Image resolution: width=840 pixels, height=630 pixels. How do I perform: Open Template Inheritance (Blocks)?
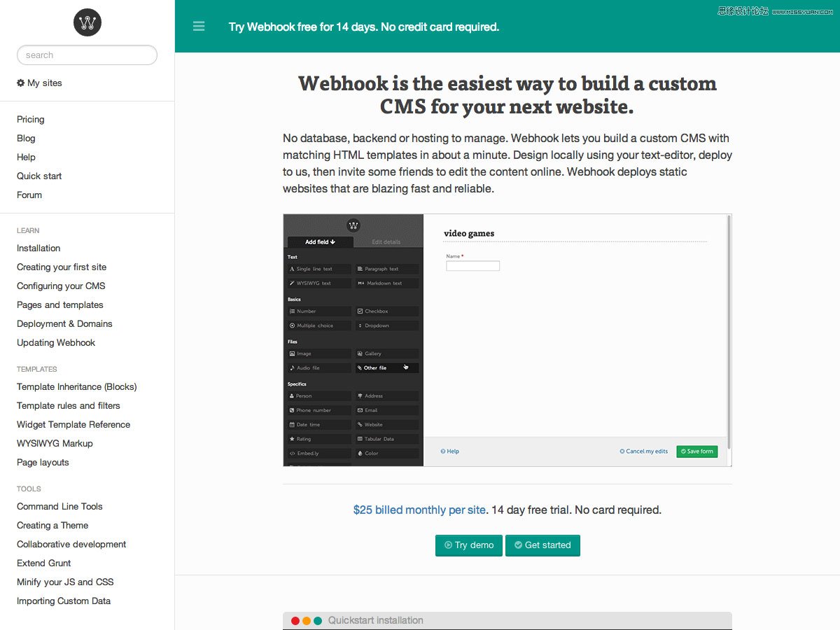tap(77, 387)
